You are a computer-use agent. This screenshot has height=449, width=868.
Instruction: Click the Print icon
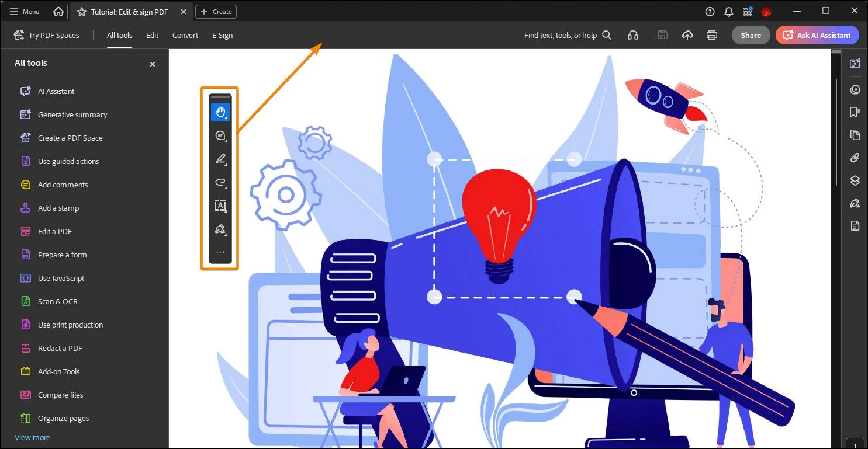[x=712, y=35]
